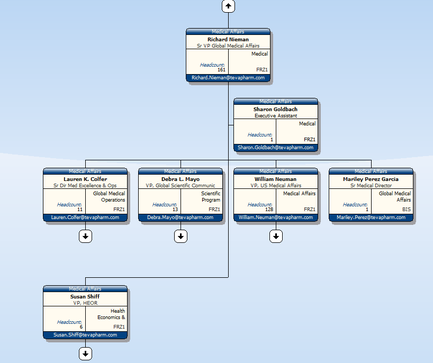Image resolution: width=433 pixels, height=363 pixels.
Task: Click VP, HEOR title text
Action: coord(85,303)
